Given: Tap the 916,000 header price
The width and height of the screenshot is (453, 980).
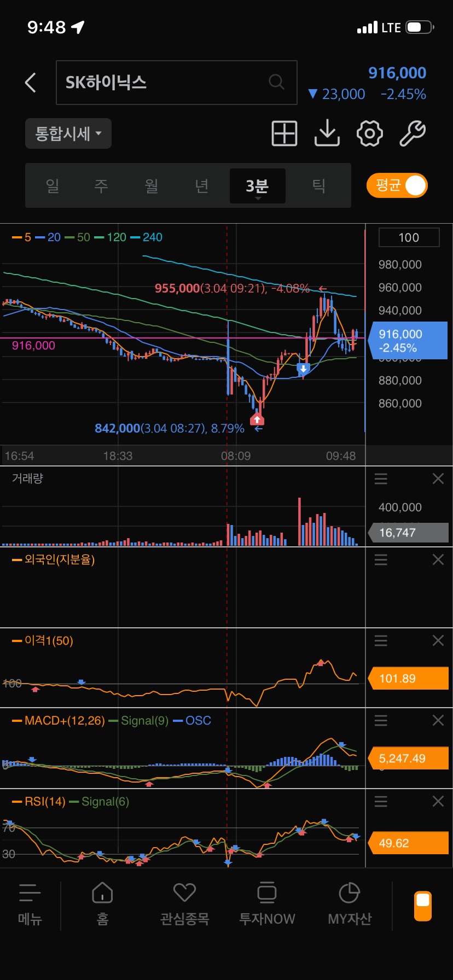Looking at the screenshot, I should (x=397, y=73).
